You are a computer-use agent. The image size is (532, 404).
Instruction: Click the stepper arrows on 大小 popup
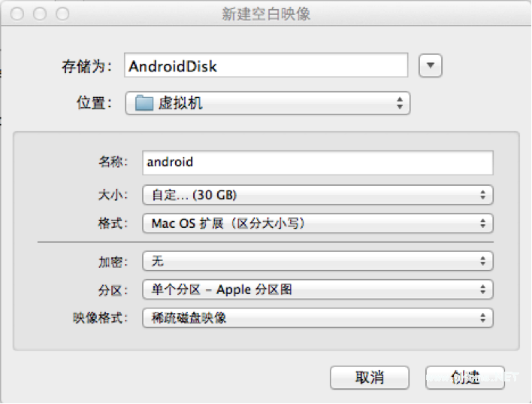483,195
